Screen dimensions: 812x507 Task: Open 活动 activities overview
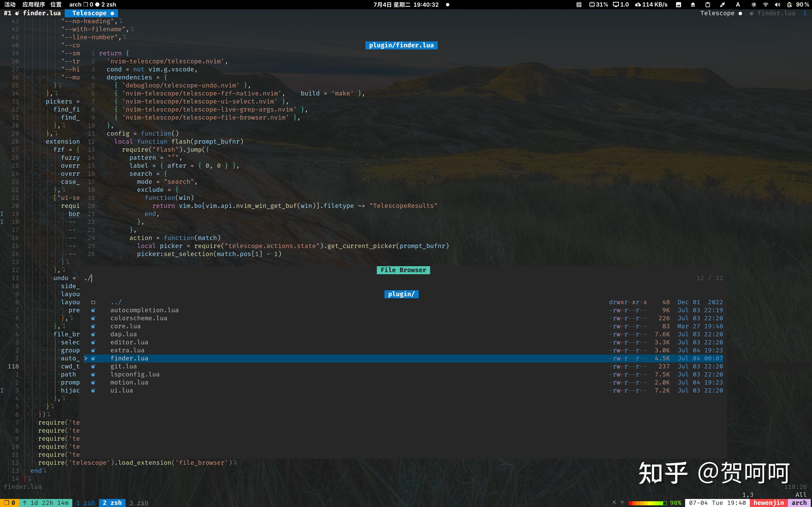10,5
